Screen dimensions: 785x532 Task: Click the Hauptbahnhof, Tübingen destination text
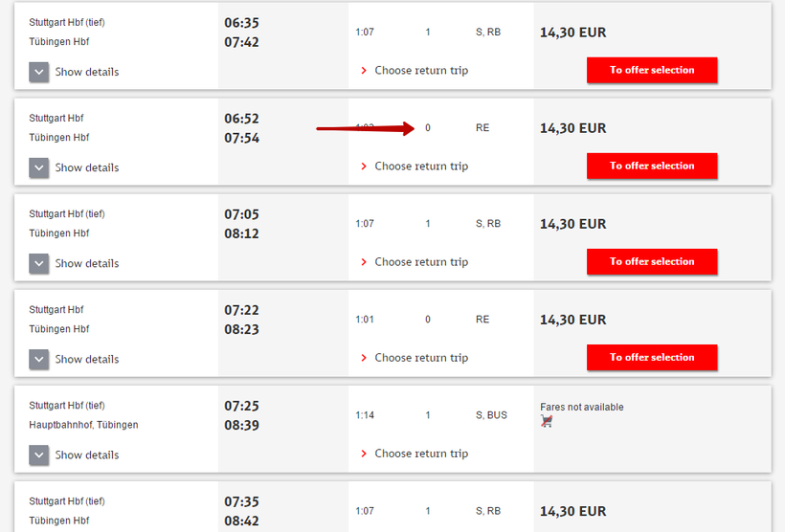83,425
